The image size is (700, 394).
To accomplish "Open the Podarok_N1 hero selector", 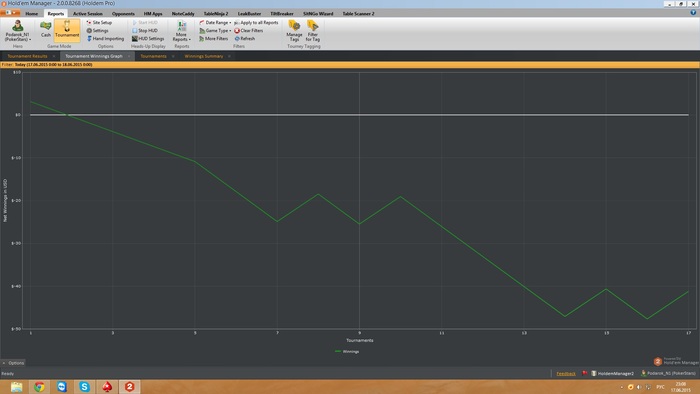I will (x=18, y=31).
